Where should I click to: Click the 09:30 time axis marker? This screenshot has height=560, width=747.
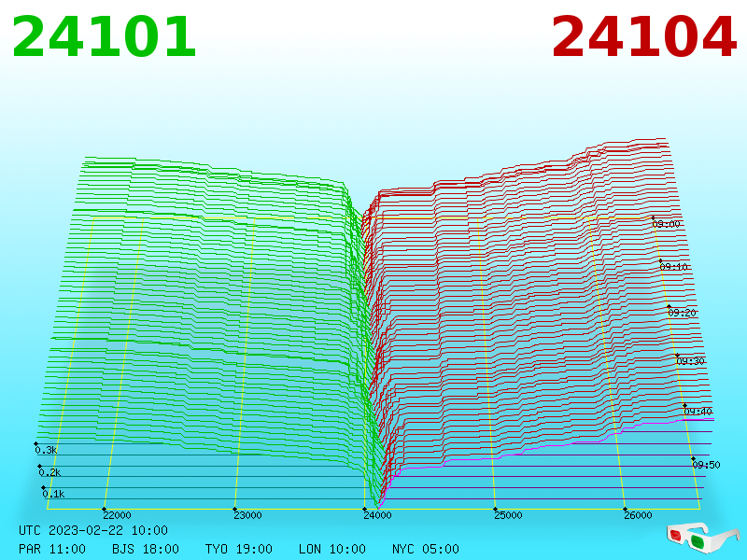click(x=690, y=361)
